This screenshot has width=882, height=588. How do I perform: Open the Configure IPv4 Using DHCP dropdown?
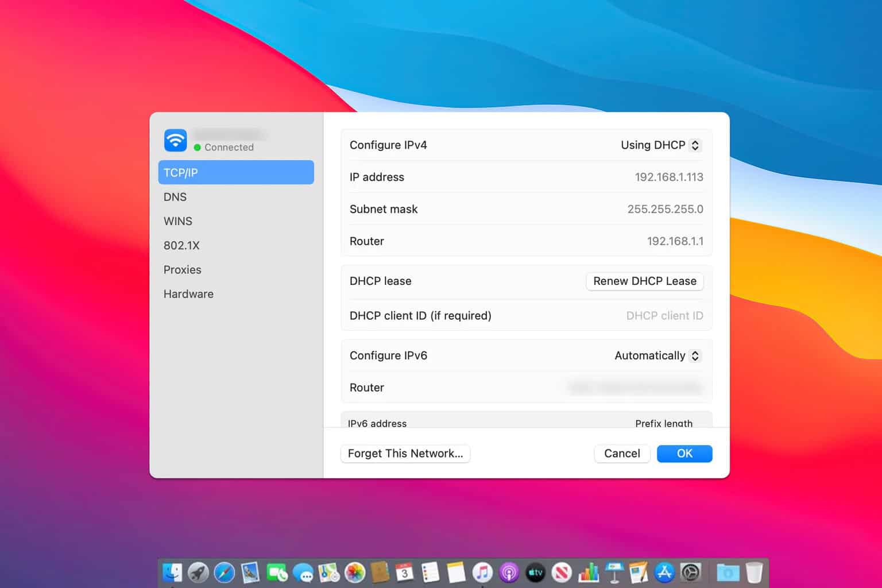660,145
